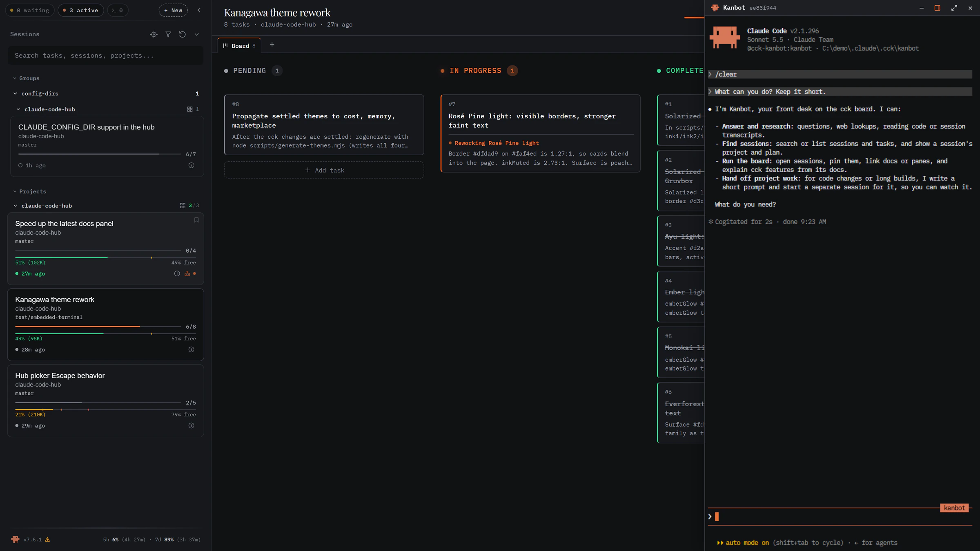Click the auto mode on status text

pyautogui.click(x=747, y=542)
